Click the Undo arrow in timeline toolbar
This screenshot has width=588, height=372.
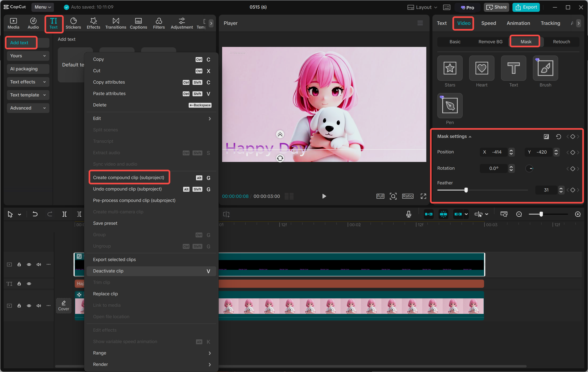point(35,214)
